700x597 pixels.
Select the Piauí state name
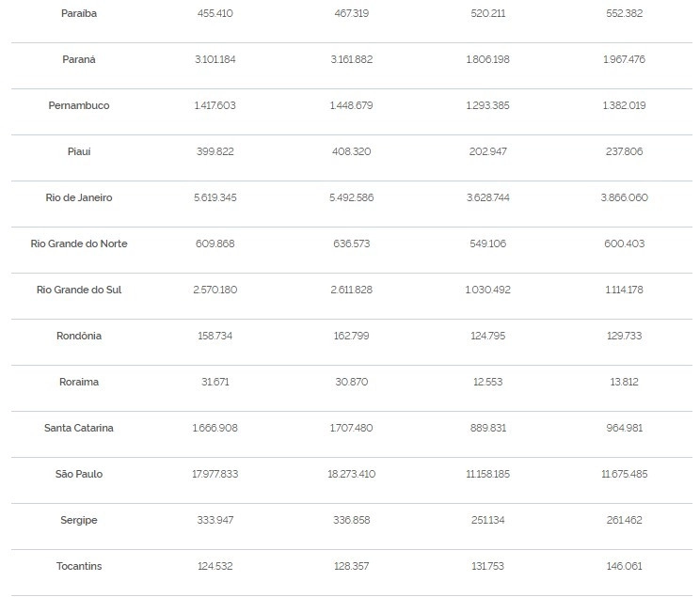pyautogui.click(x=79, y=151)
